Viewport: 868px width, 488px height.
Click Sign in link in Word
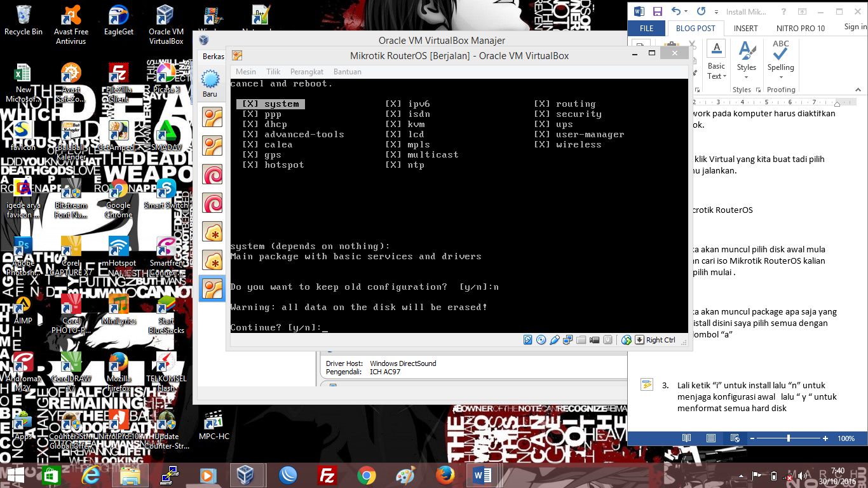pyautogui.click(x=855, y=27)
